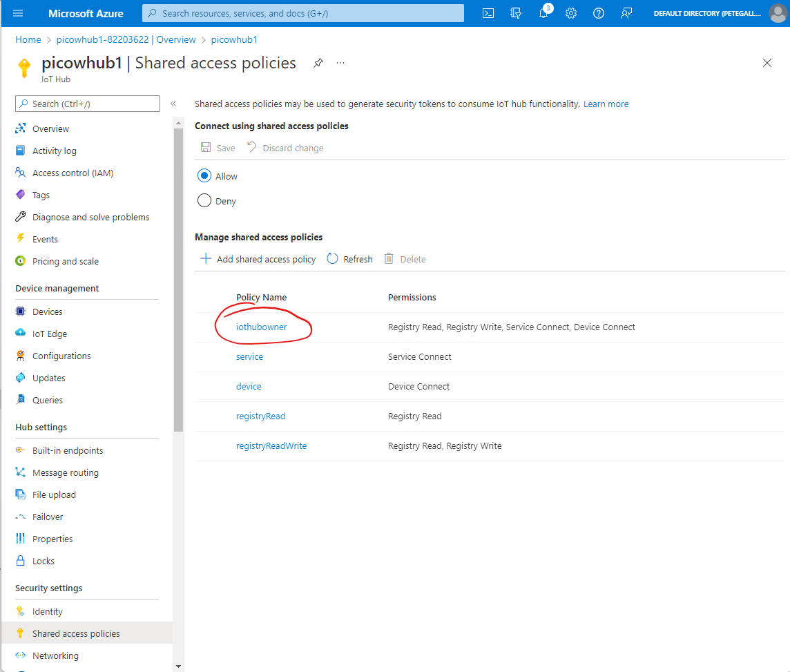Launch Cloud Shell from the top bar
Screen dimensions: 790x672
point(488,14)
